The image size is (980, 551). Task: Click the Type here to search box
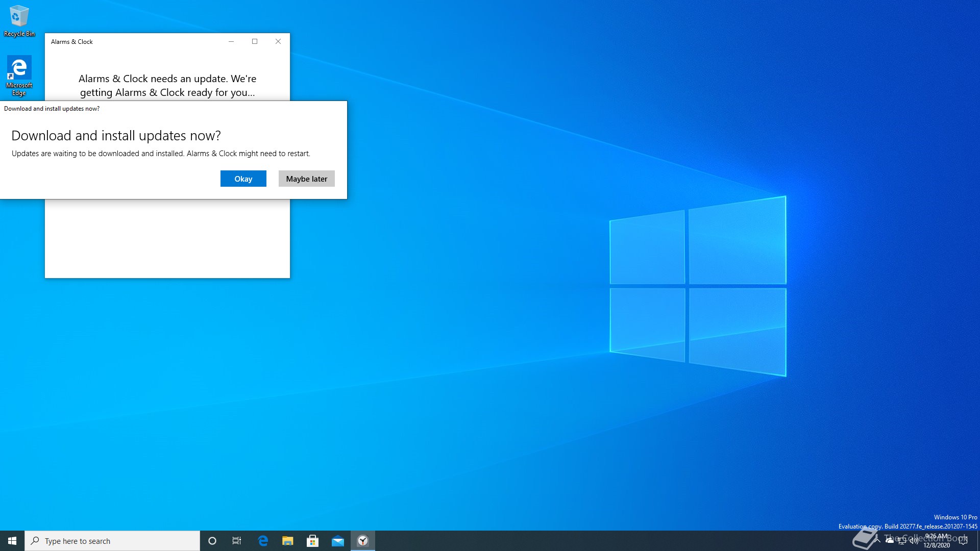[112, 541]
